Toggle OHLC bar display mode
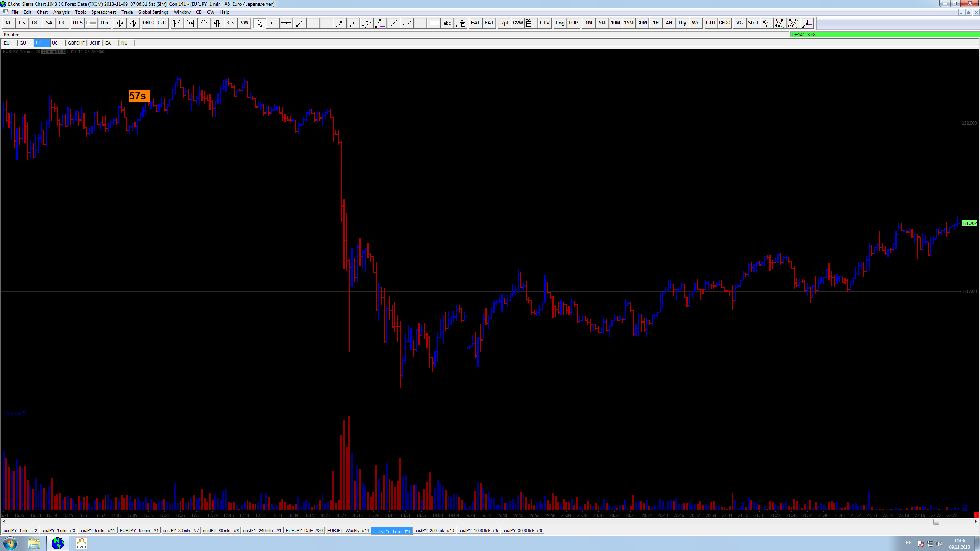 click(x=148, y=23)
